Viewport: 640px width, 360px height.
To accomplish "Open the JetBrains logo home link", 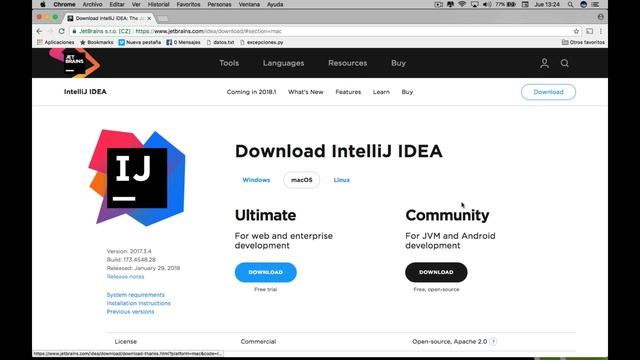I will (74, 62).
